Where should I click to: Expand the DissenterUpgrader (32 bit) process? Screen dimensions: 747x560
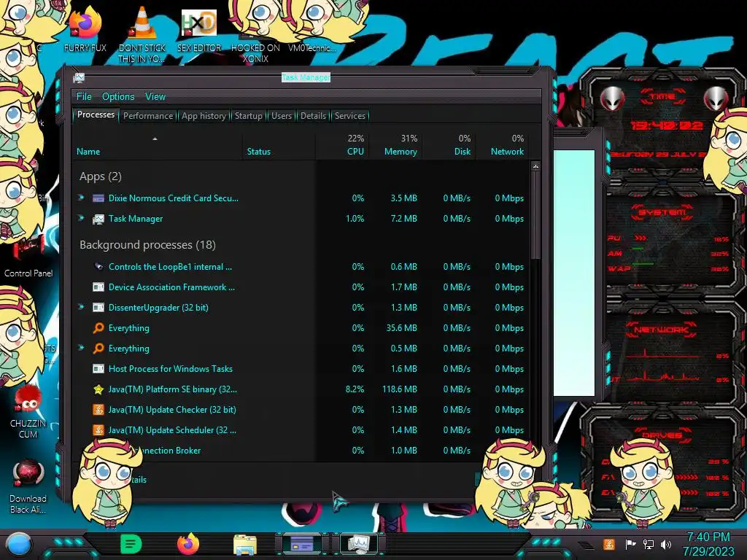(82, 307)
